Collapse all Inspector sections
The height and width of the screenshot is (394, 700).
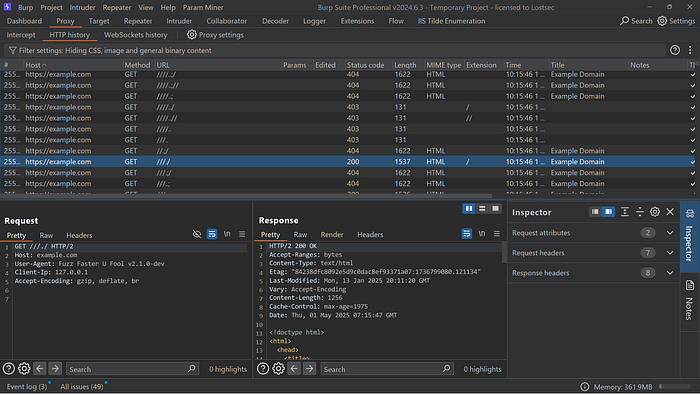[x=640, y=212]
